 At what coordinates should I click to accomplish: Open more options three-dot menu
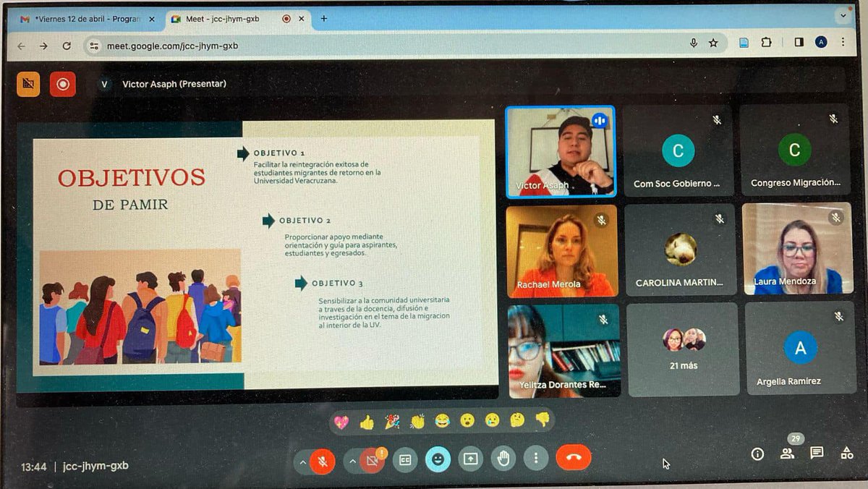tap(536, 458)
